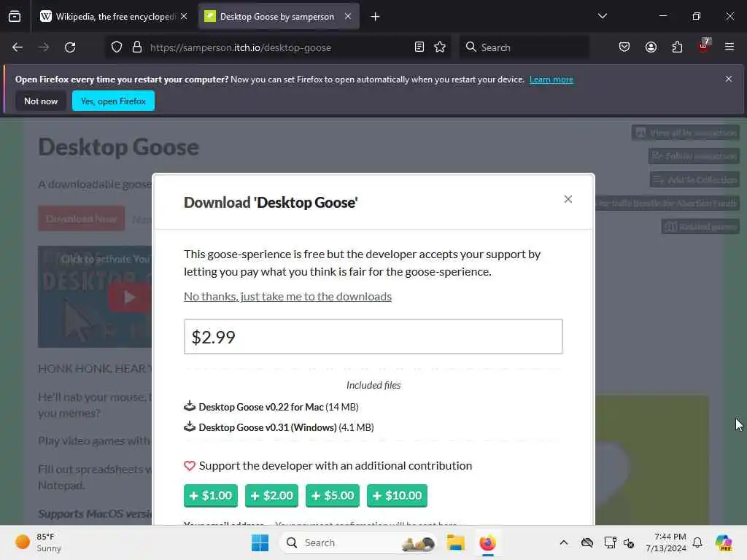The width and height of the screenshot is (747, 560).
Task: Open the uBlock extension with badge 7
Action: (x=704, y=46)
